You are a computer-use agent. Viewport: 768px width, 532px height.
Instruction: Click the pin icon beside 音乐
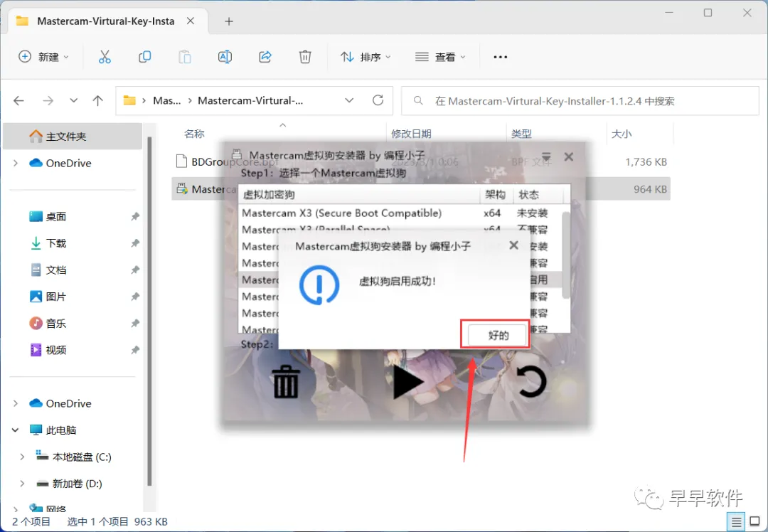135,324
